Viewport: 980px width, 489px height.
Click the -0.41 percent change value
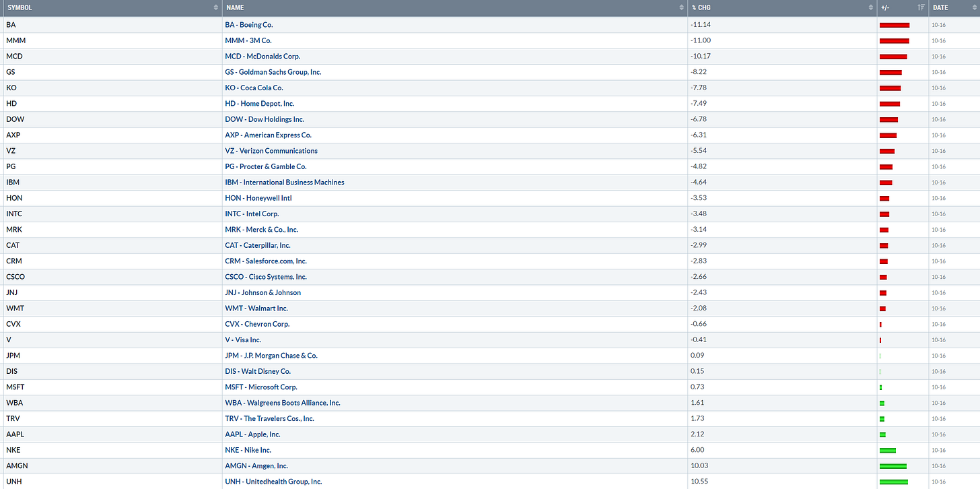click(x=699, y=339)
